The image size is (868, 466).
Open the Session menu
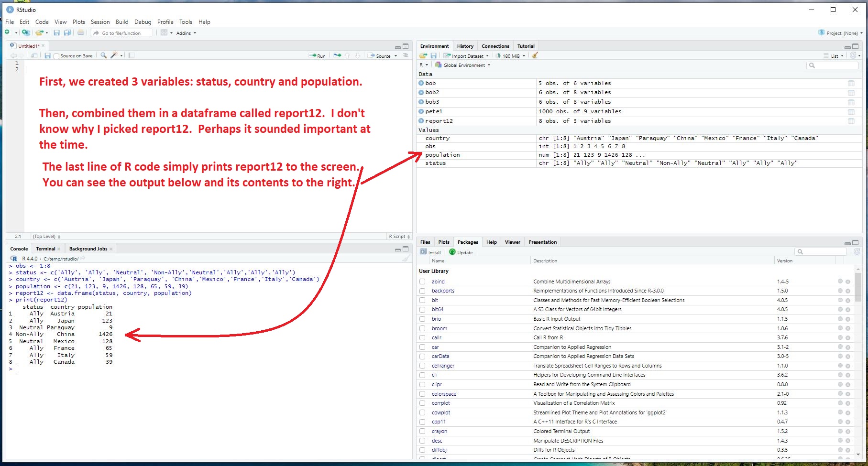point(100,22)
